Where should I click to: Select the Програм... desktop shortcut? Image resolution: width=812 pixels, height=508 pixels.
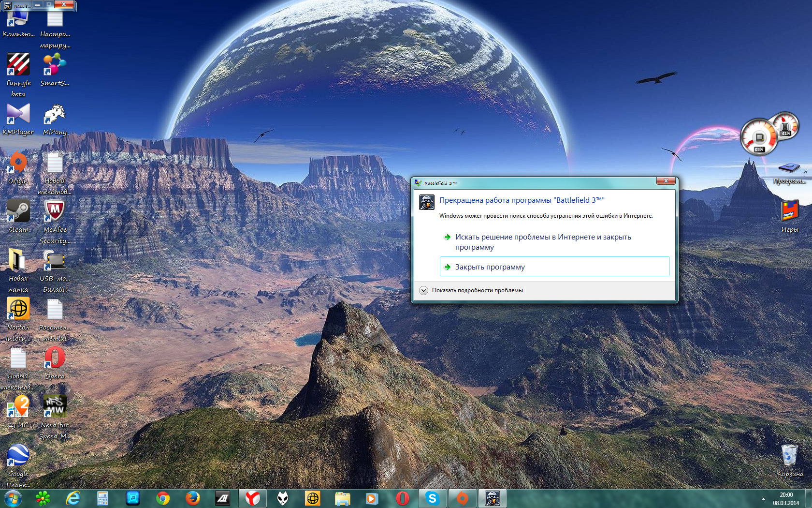click(x=789, y=173)
